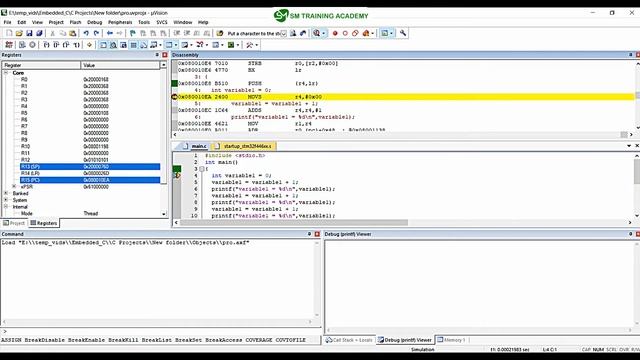Image resolution: width=640 pixels, height=360 pixels.
Task: Switch to Call Stack + Locals tab
Action: click(349, 340)
